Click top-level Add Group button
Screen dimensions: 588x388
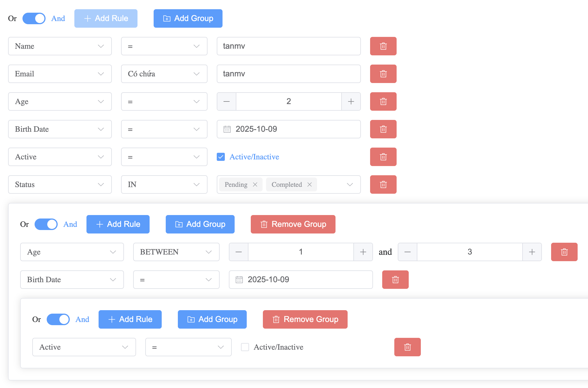click(x=188, y=18)
